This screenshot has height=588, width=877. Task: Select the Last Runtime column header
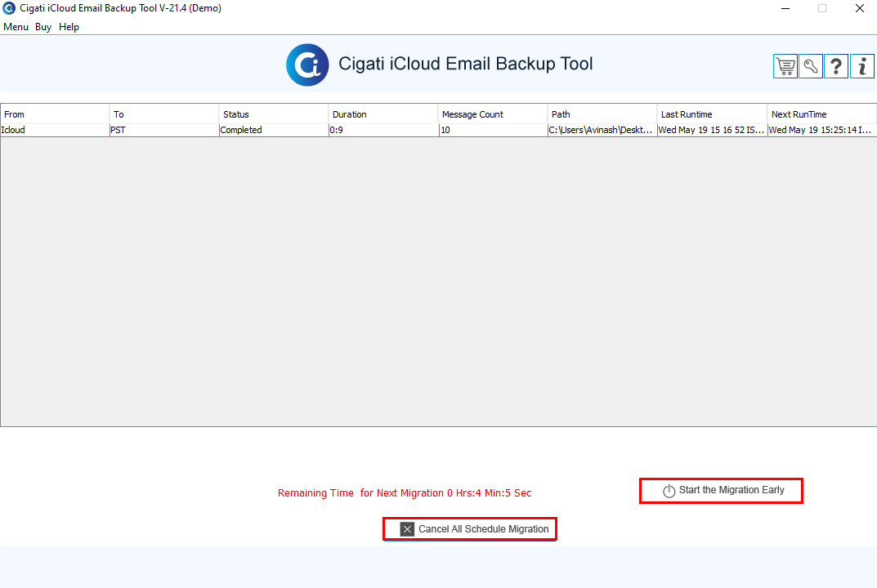(x=712, y=114)
